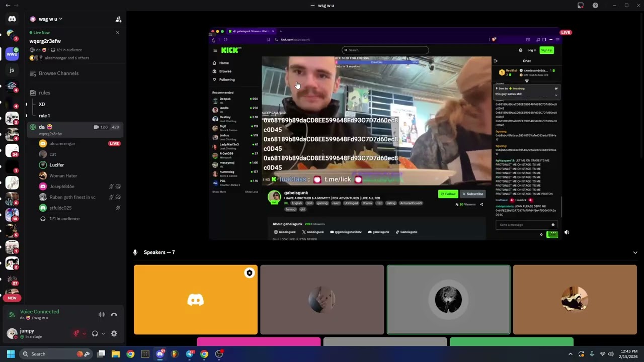Image resolution: width=644 pixels, height=362 pixels.
Task: Open the XD thread under rules
Action: (42, 105)
